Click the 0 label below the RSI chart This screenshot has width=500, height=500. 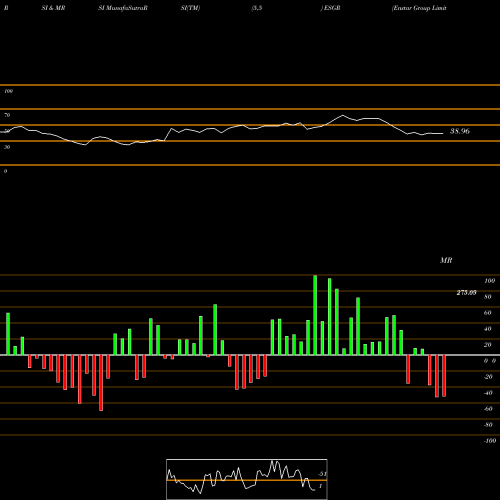coord(5,171)
